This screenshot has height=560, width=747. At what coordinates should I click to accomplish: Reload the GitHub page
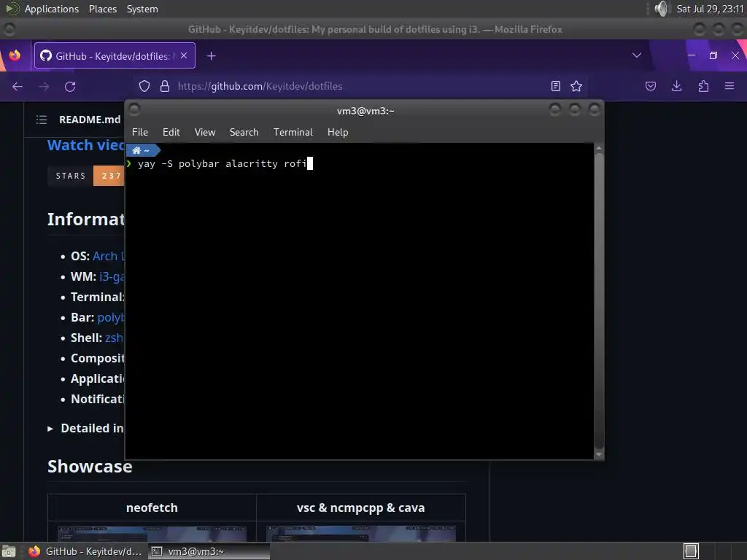point(71,86)
